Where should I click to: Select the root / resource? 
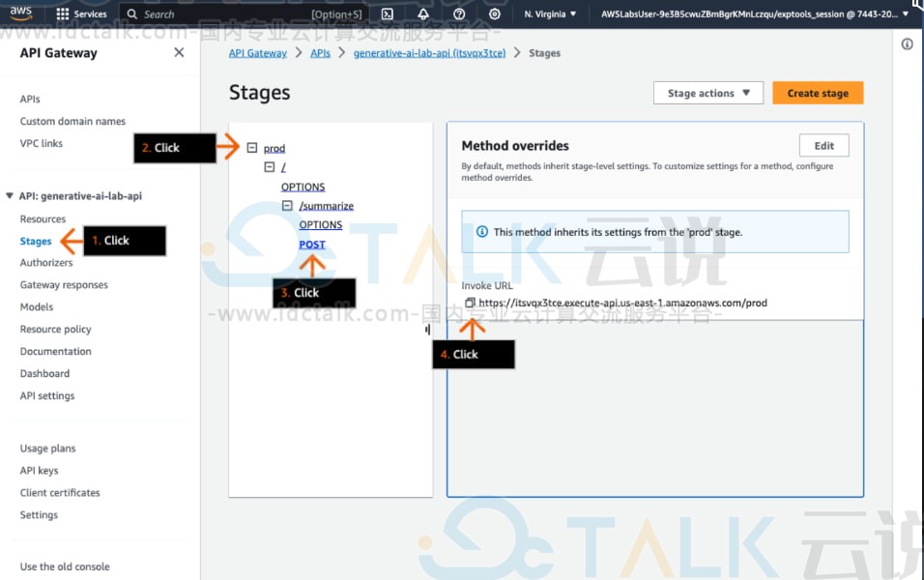pos(283,167)
